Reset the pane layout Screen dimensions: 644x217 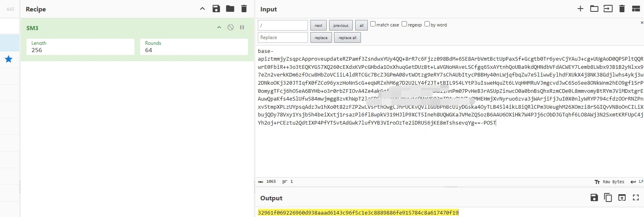pos(636,9)
